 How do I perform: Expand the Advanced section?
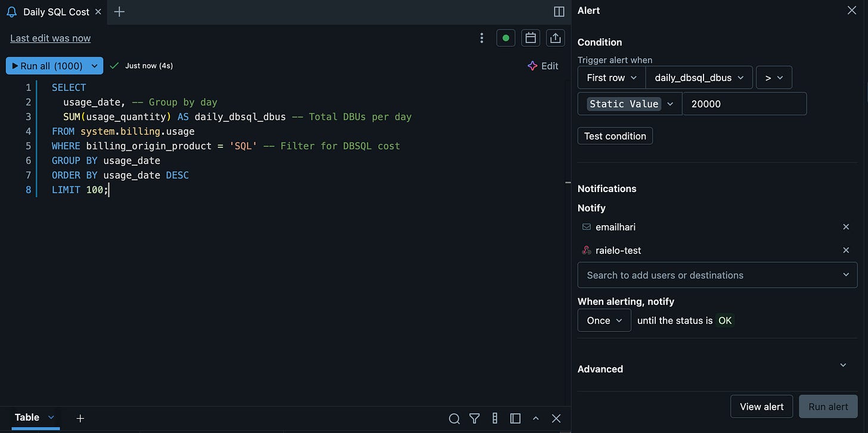pos(843,365)
